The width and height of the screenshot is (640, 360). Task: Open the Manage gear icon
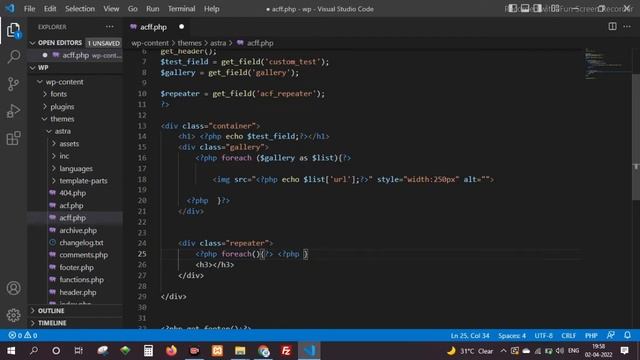[13, 315]
